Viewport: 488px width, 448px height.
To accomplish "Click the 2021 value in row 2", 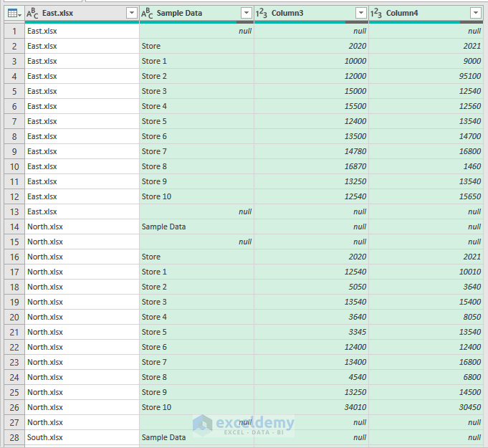I will [472, 46].
